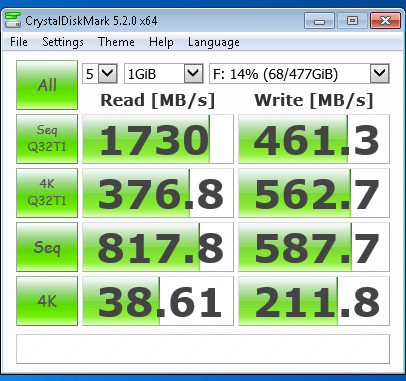Image resolution: width=406 pixels, height=381 pixels.
Task: Click the Seq Q32T1 read result 1730
Action: [x=158, y=139]
